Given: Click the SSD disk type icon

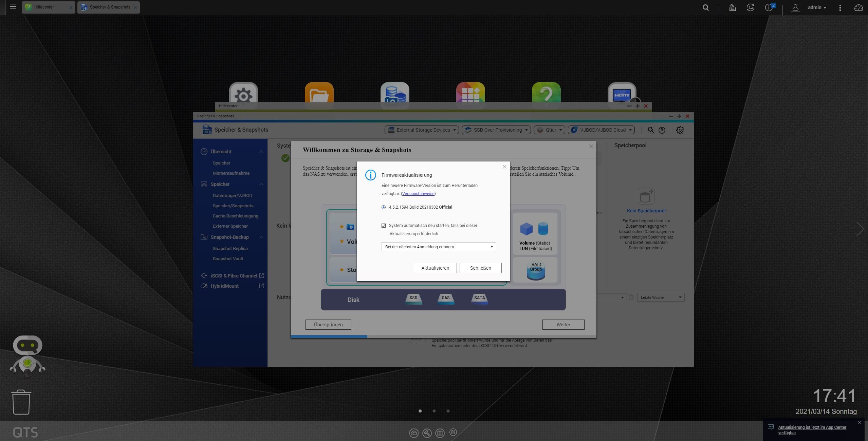Looking at the screenshot, I should point(413,299).
